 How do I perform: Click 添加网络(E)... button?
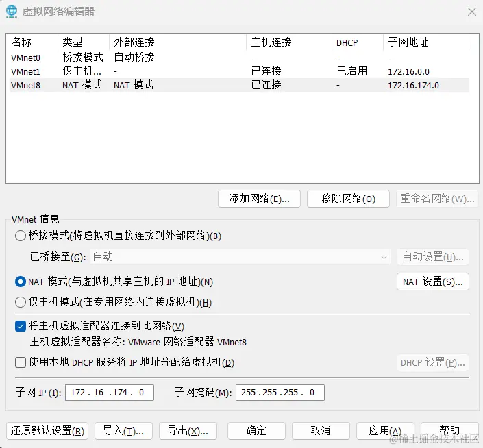[259, 199]
